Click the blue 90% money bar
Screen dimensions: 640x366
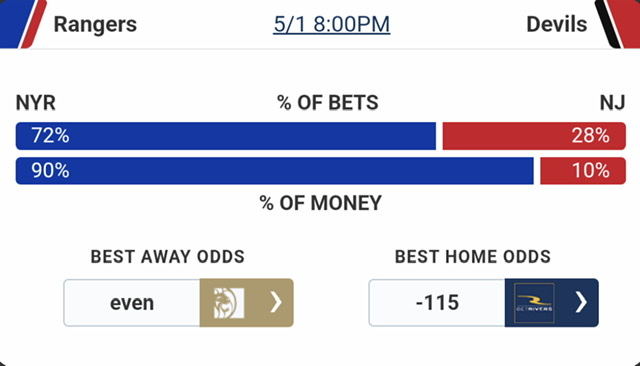click(274, 171)
